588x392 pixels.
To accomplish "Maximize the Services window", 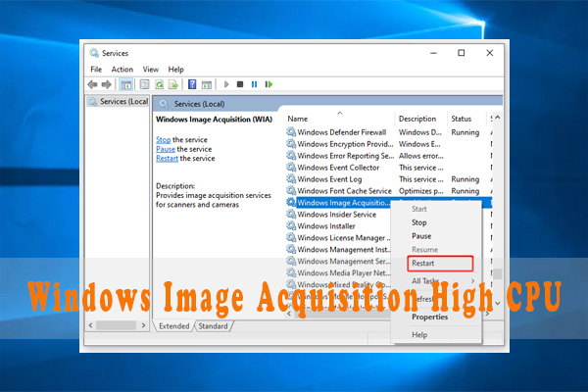I will coord(462,53).
